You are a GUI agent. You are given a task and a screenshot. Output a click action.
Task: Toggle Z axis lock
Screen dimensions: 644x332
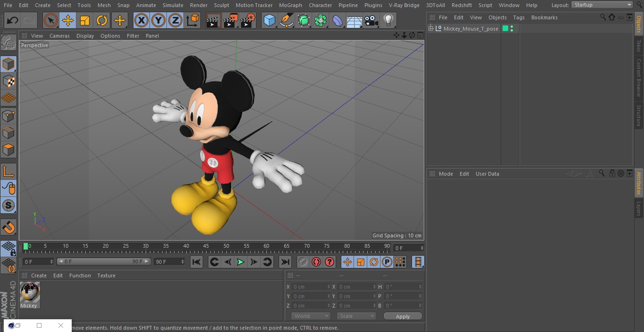click(x=175, y=20)
